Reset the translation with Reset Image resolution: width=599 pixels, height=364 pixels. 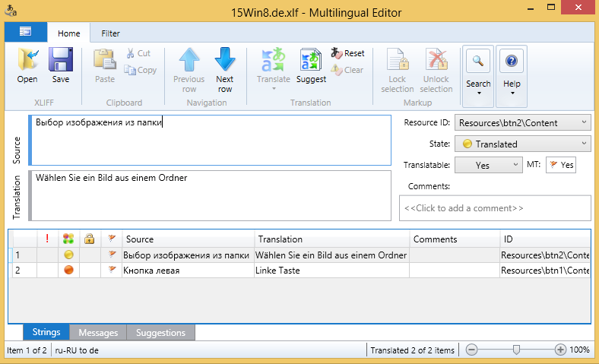pos(347,53)
